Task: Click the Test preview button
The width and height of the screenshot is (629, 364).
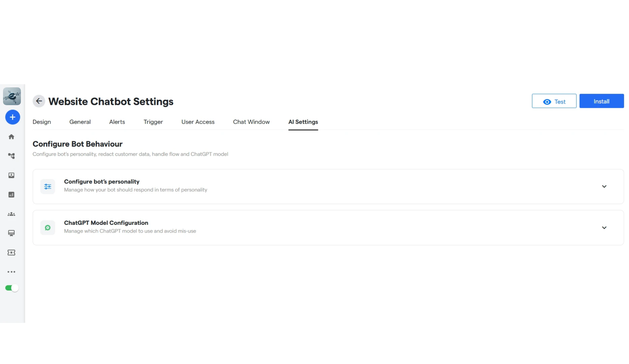Action: pos(554,101)
